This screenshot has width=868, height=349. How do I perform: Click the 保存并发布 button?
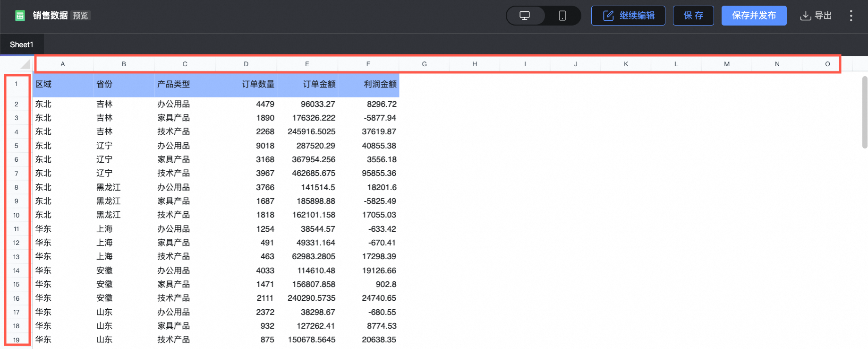click(754, 16)
